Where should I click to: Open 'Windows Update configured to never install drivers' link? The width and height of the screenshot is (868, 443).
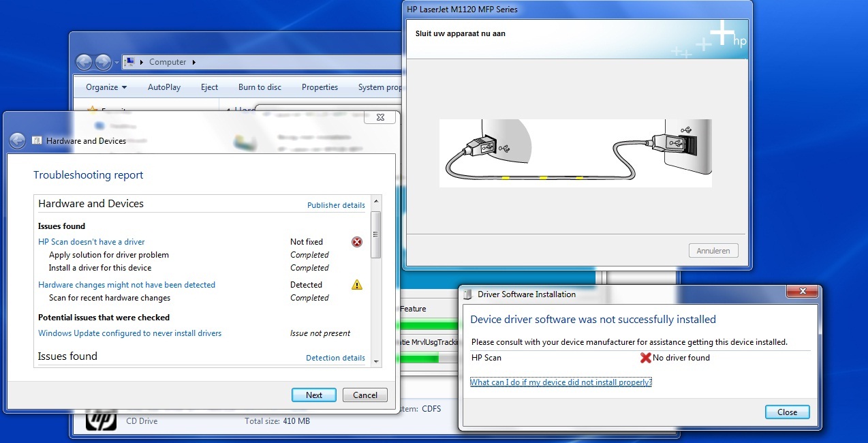129,333
